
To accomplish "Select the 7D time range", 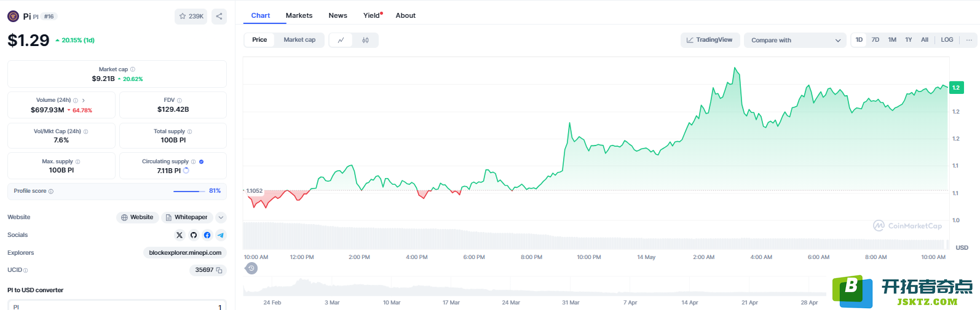I will click(x=875, y=40).
